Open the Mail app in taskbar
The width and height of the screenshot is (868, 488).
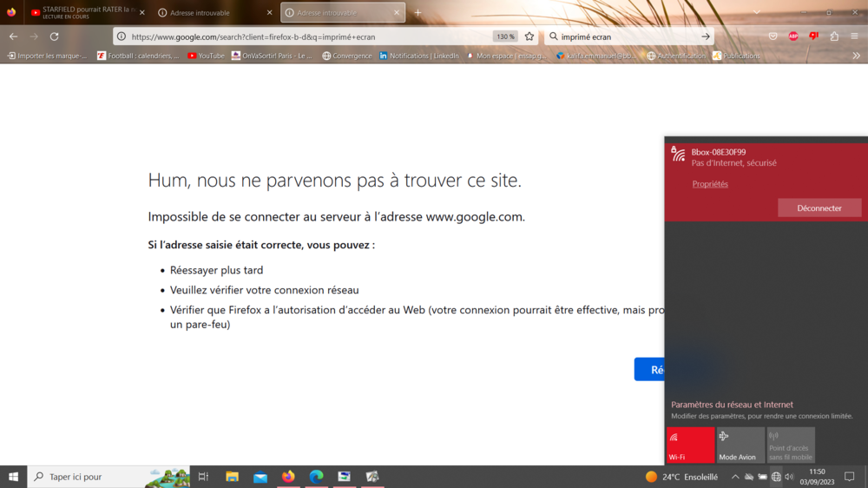coord(260,477)
